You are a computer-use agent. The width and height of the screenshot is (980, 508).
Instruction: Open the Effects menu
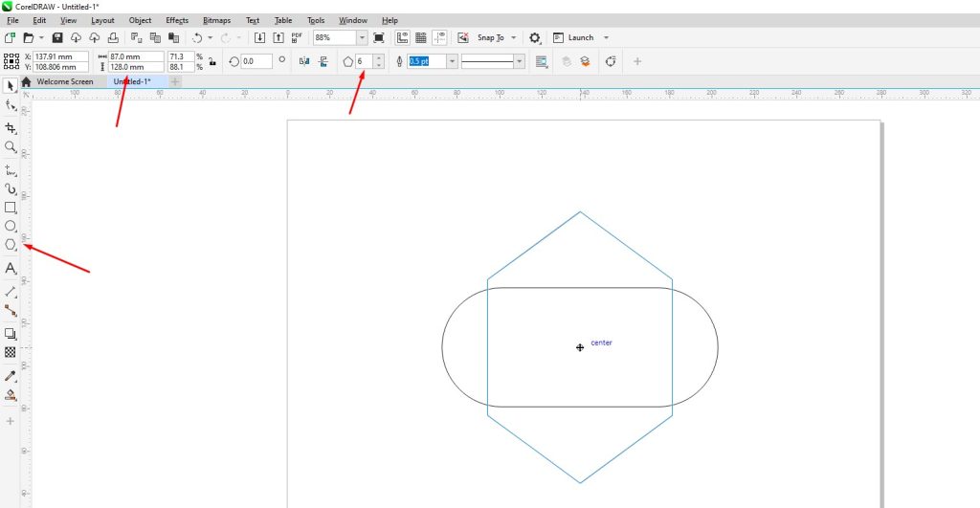pyautogui.click(x=177, y=20)
